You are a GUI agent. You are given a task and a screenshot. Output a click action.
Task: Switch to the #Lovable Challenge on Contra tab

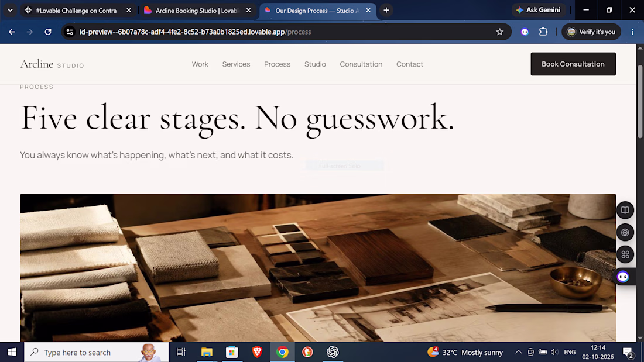[x=76, y=11]
